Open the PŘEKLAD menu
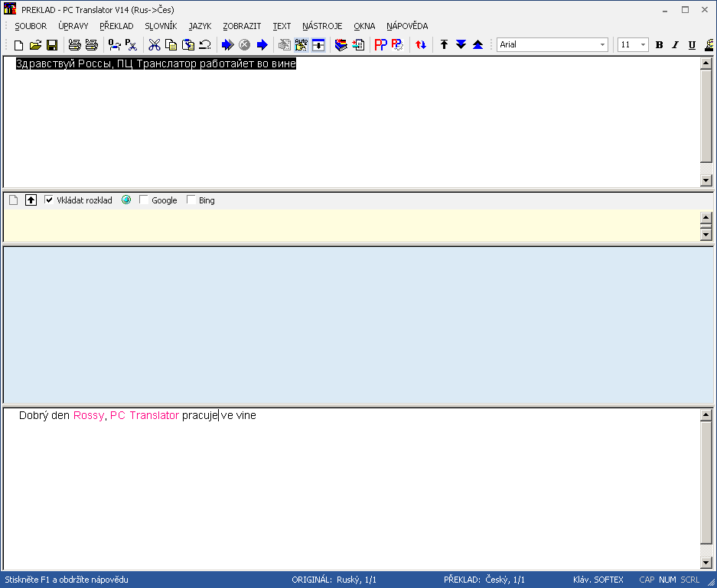The height and width of the screenshot is (588, 717). (116, 26)
